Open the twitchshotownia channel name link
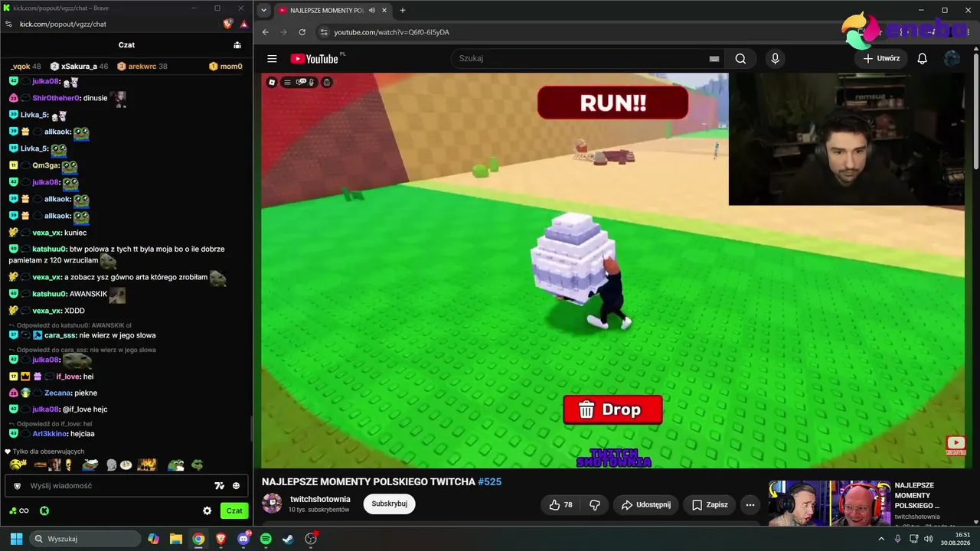Screen dimensions: 980x551 tap(320, 499)
